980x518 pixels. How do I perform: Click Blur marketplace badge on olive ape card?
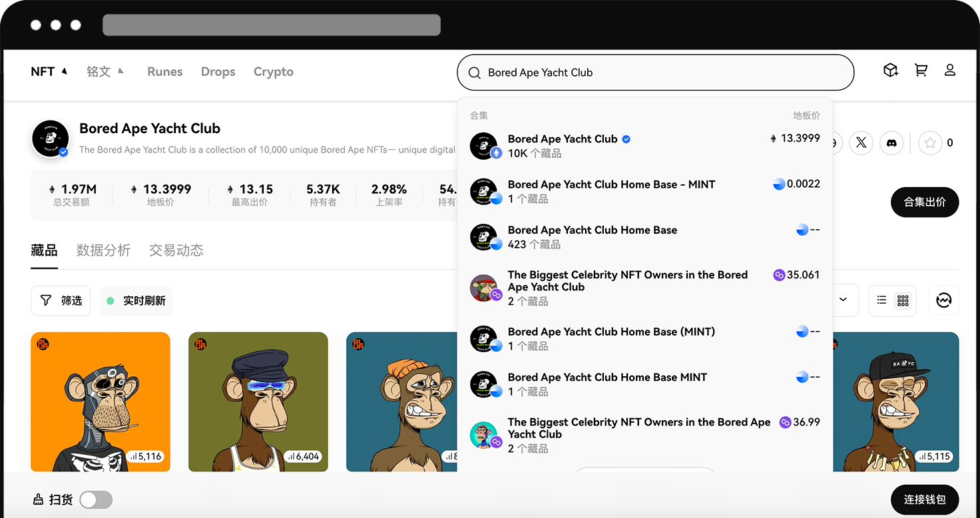coord(200,344)
